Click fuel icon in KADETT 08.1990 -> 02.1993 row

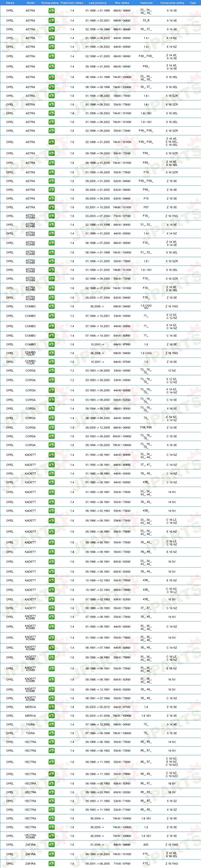(x=52, y=511)
